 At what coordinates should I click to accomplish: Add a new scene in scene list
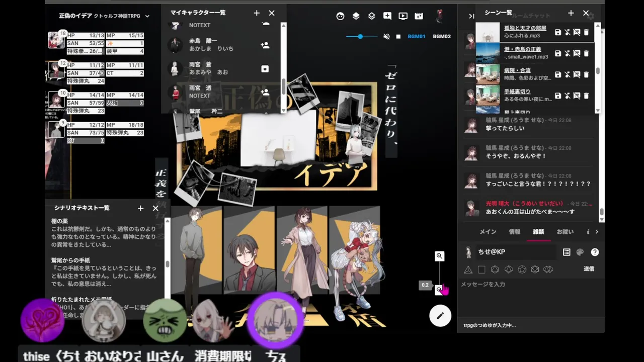pos(571,13)
